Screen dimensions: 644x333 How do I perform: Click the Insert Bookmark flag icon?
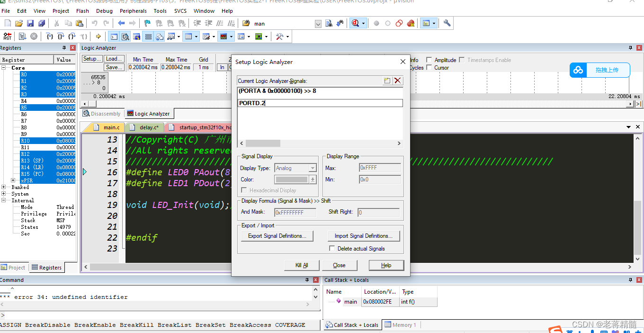click(147, 23)
